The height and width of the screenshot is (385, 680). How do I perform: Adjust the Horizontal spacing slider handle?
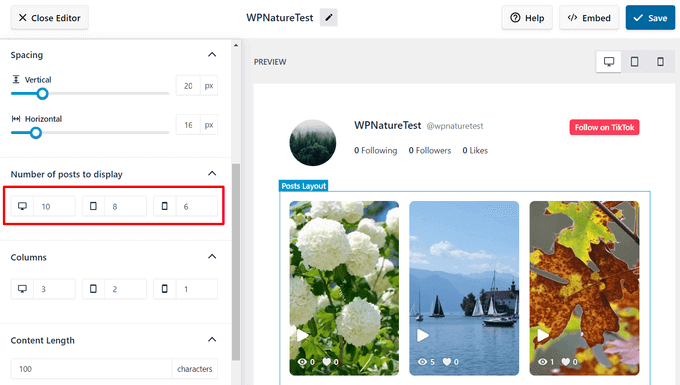coord(36,133)
